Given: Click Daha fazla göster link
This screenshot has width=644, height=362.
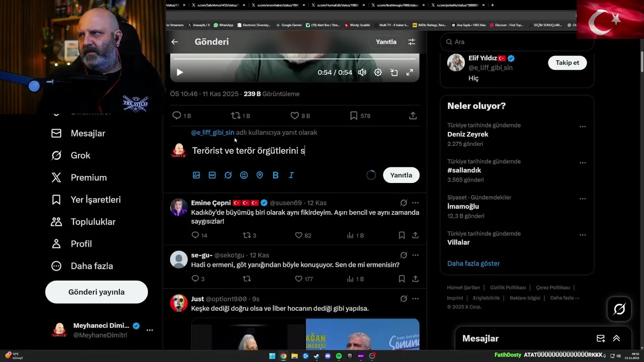Looking at the screenshot, I should point(473,263).
